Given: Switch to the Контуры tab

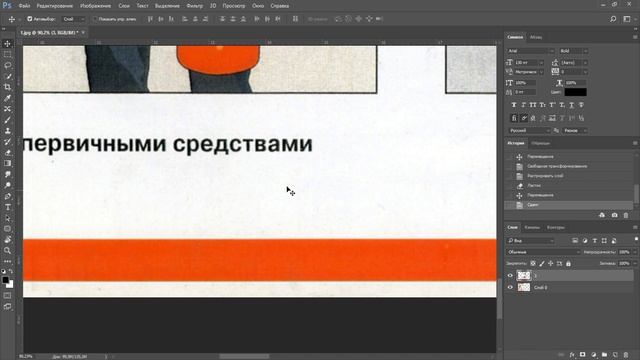Looking at the screenshot, I should point(556,227).
